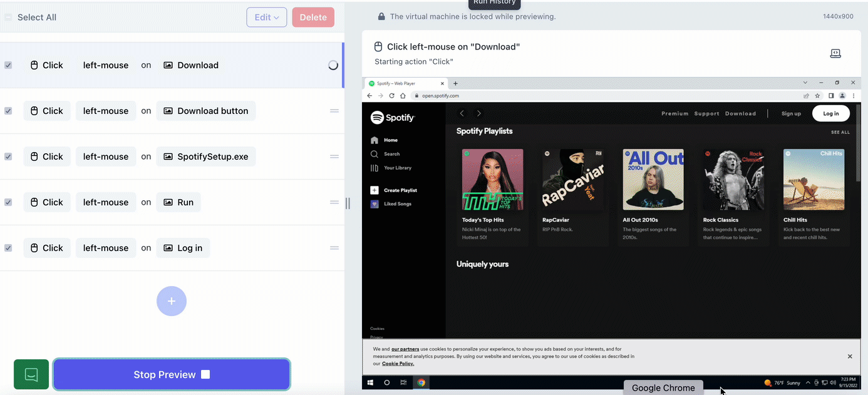868x395 pixels.
Task: Toggle checkbox for the Run step
Action: point(8,202)
